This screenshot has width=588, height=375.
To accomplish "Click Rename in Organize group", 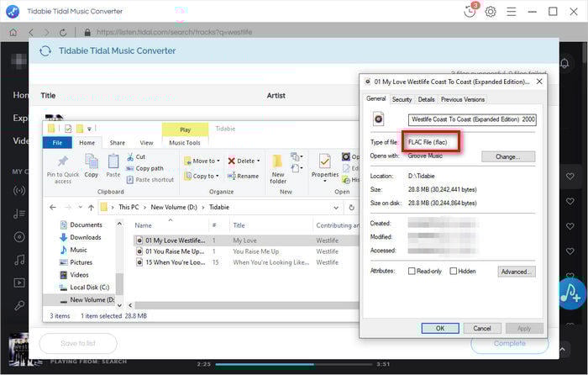I will point(243,176).
